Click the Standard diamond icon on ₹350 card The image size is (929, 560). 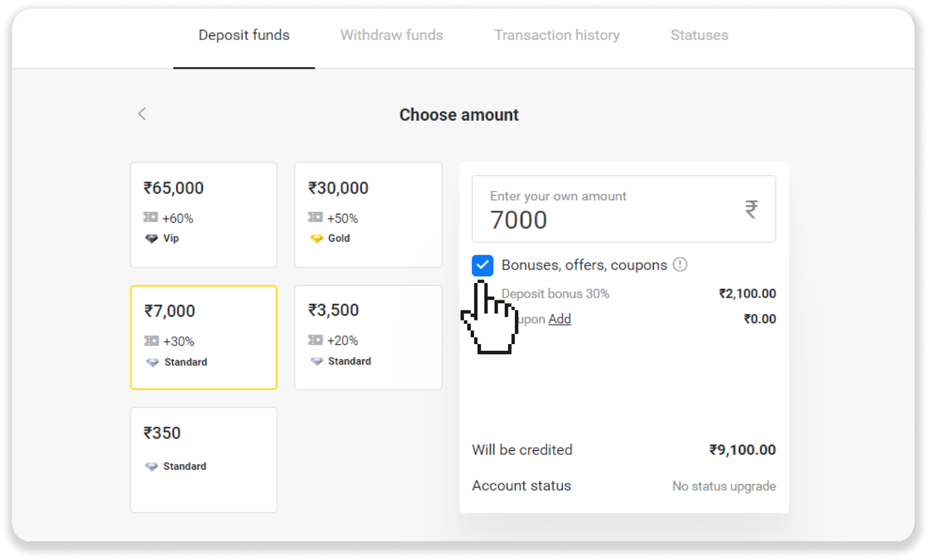pyautogui.click(x=152, y=467)
